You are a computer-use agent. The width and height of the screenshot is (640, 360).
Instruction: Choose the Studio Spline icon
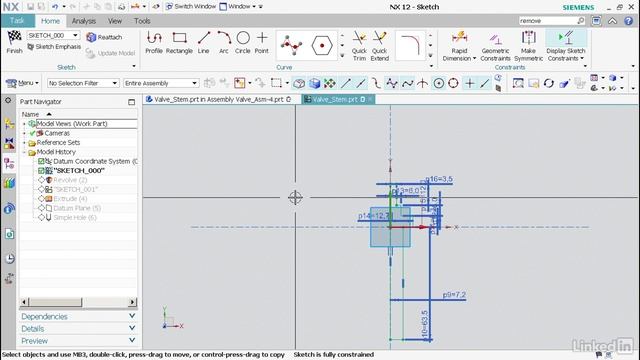291,45
